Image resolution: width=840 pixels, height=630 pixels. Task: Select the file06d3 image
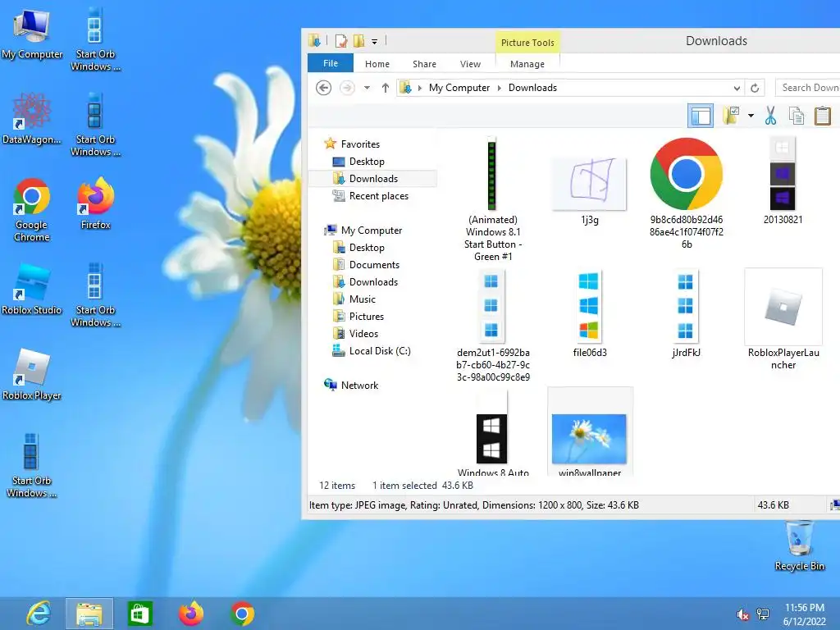589,313
